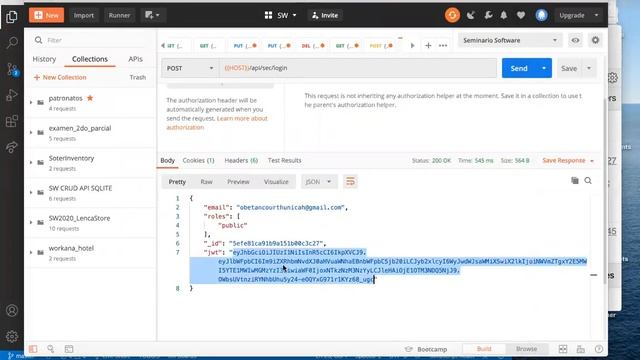Viewport: 640px width, 360px height.
Task: Open manage environments gear icon
Action: 596,40
